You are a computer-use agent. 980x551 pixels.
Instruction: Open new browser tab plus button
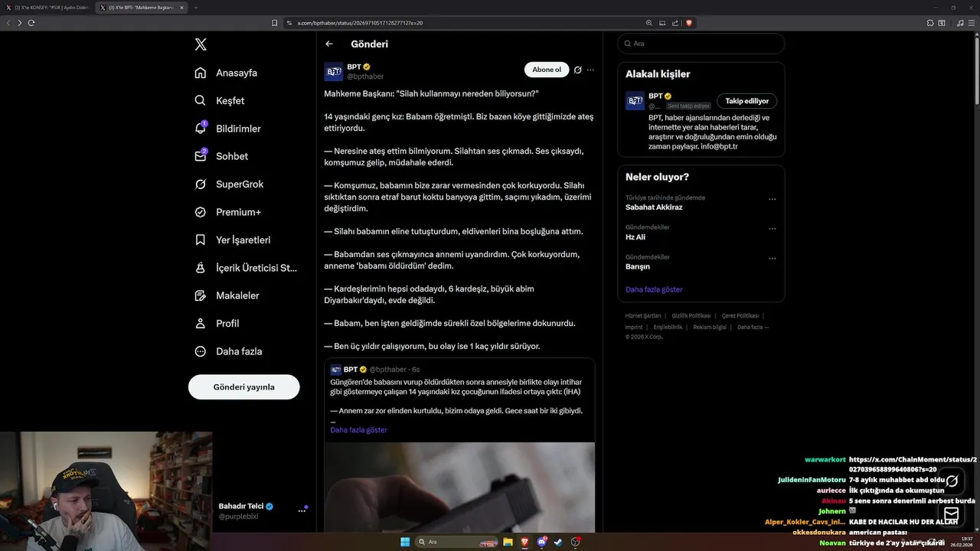point(195,7)
